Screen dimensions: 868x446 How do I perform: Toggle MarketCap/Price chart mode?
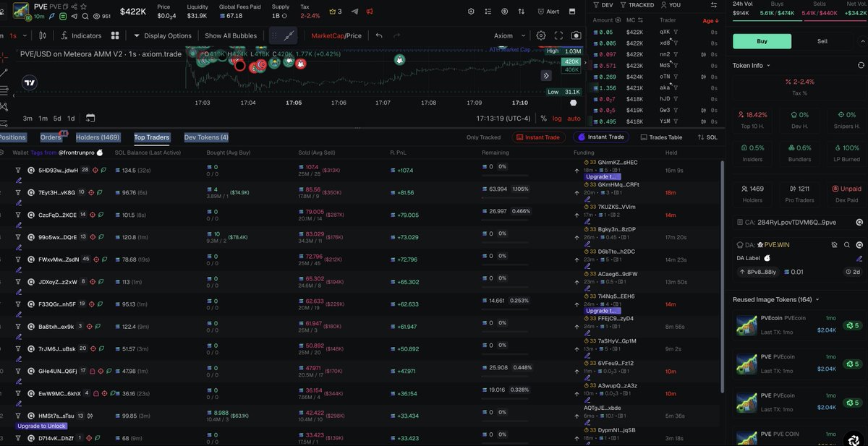click(336, 35)
